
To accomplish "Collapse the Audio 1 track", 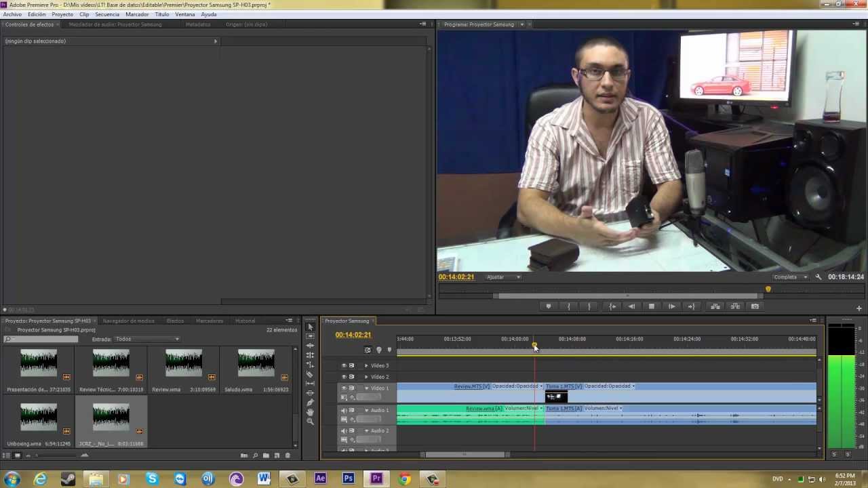I will [366, 410].
